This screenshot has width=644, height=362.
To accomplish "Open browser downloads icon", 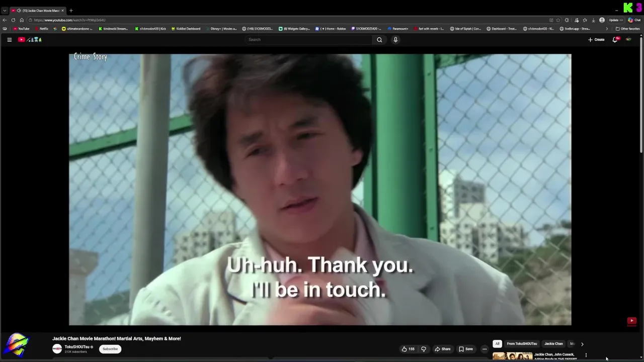I will pos(593,20).
